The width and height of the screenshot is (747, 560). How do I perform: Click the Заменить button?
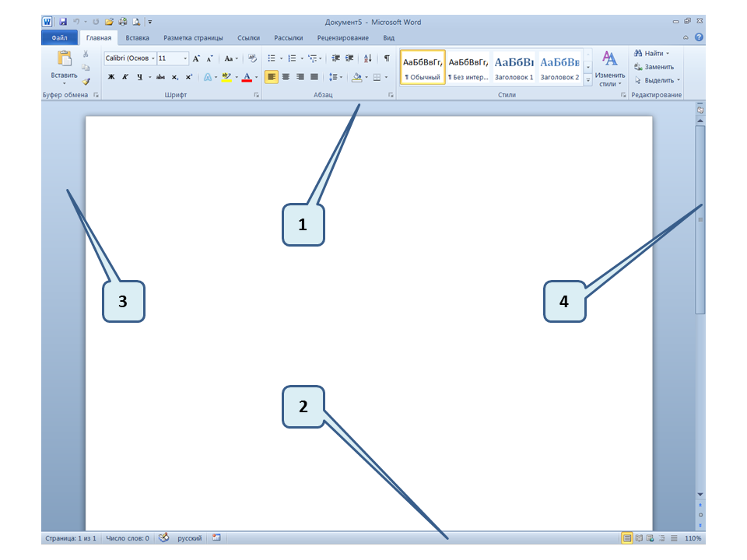pyautogui.click(x=654, y=67)
